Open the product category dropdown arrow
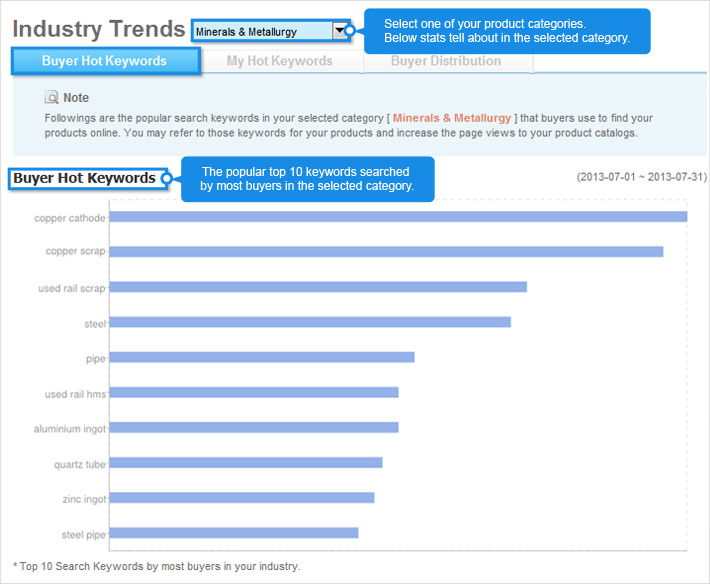Screen dimensions: 710x584 pyautogui.click(x=340, y=31)
